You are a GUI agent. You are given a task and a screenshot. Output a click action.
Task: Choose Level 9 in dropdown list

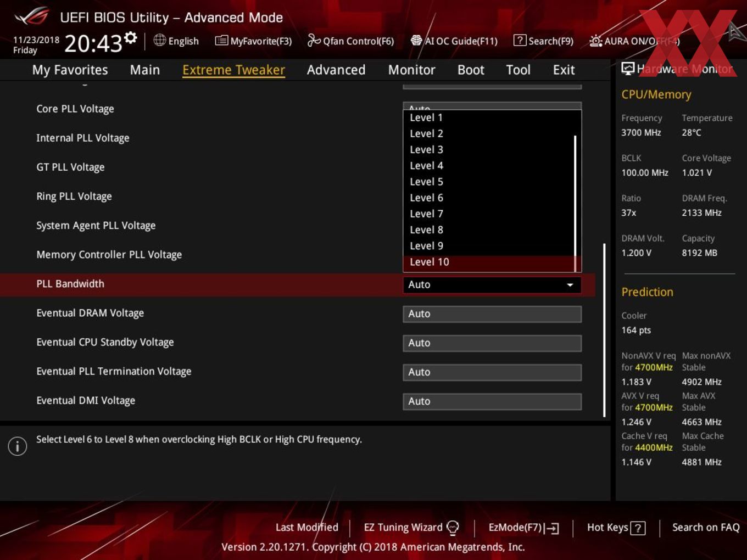pyautogui.click(x=488, y=246)
